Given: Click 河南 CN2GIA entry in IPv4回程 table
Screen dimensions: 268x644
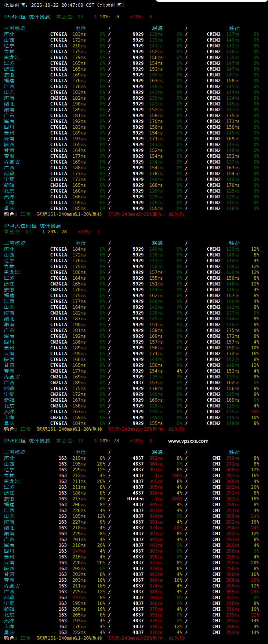Looking at the screenshot, I should (59, 98).
